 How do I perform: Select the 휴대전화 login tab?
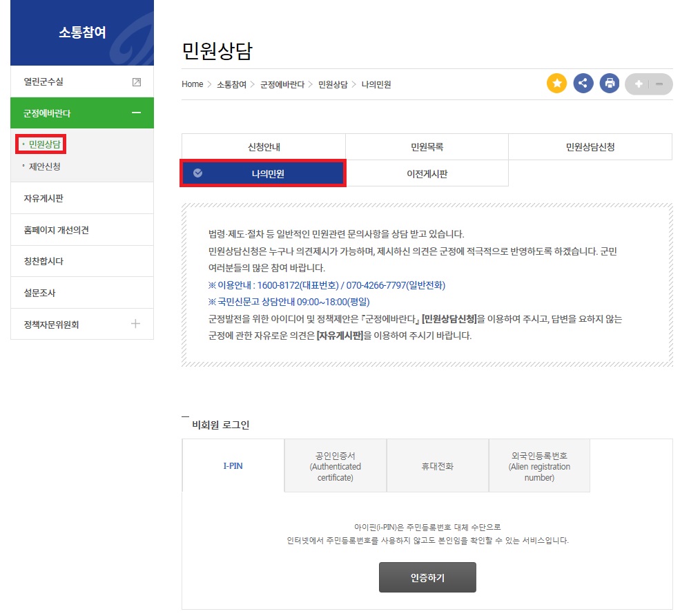pyautogui.click(x=438, y=465)
